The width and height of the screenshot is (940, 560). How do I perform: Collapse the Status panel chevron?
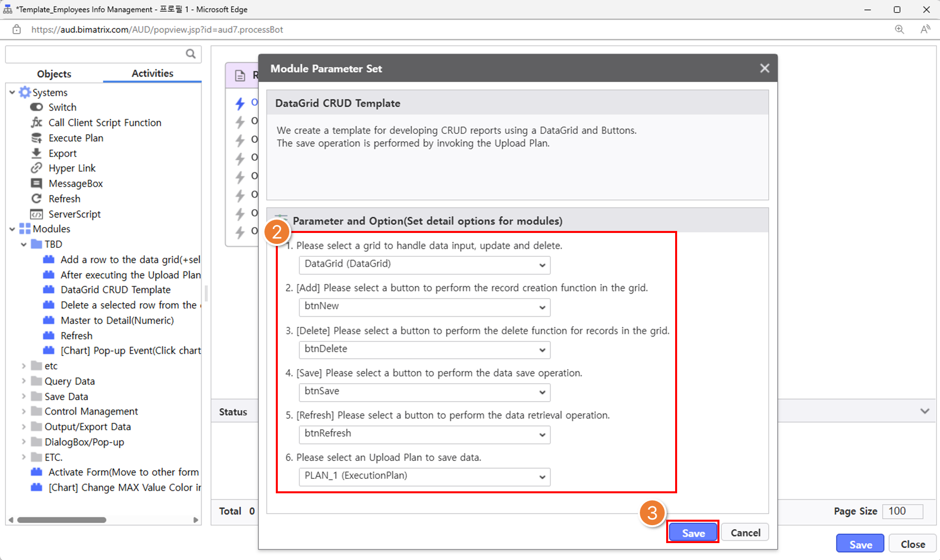925,411
